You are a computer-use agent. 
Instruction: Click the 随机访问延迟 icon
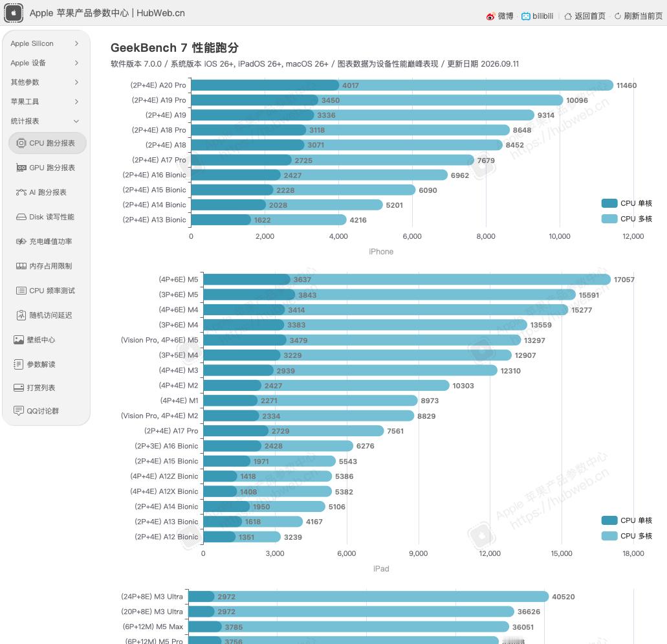pos(21,315)
